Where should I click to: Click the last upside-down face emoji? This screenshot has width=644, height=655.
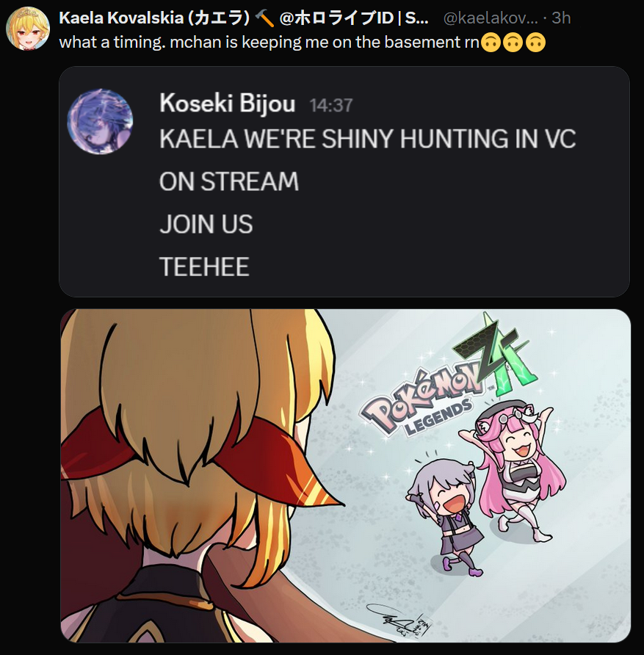[535, 42]
